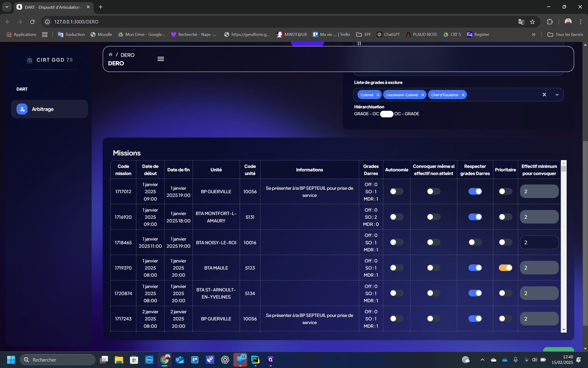Open Outlook from the taskbar
The image size is (588, 368).
tap(180, 359)
